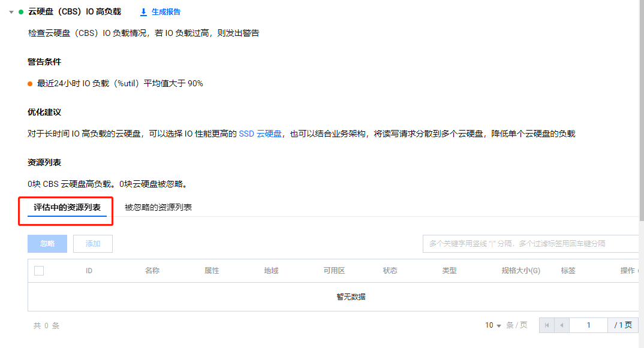Focus the keyword filter search field

pos(531,244)
